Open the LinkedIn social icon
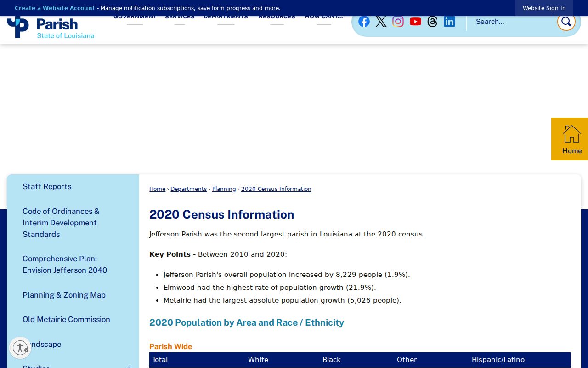Image resolution: width=588 pixels, height=368 pixels. [x=449, y=22]
